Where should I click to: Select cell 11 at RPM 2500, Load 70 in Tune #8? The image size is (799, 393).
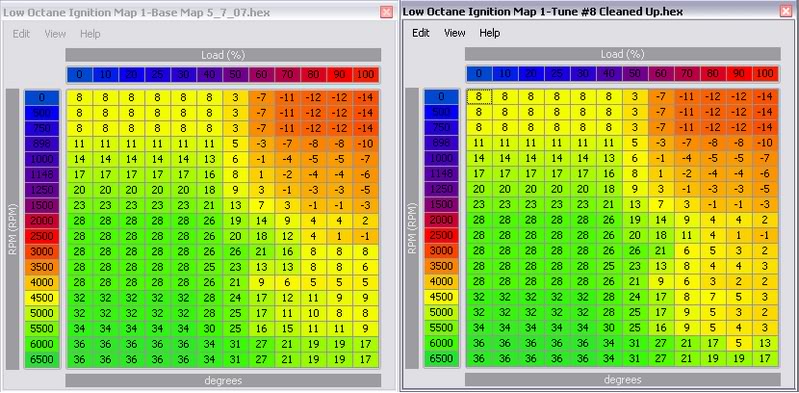687,235
